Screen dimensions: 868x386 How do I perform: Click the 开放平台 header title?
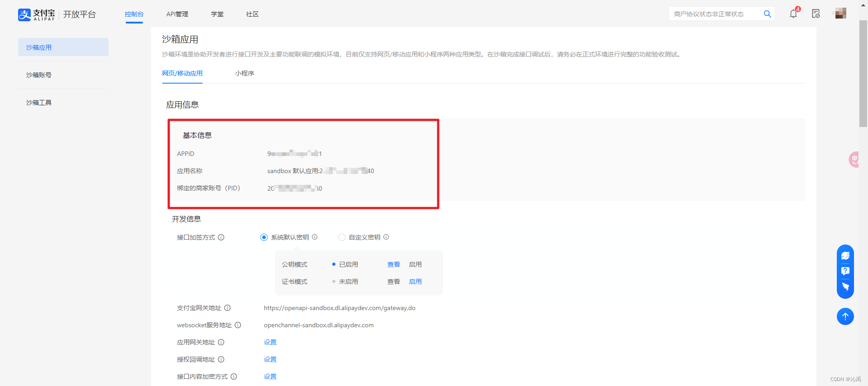tap(80, 14)
